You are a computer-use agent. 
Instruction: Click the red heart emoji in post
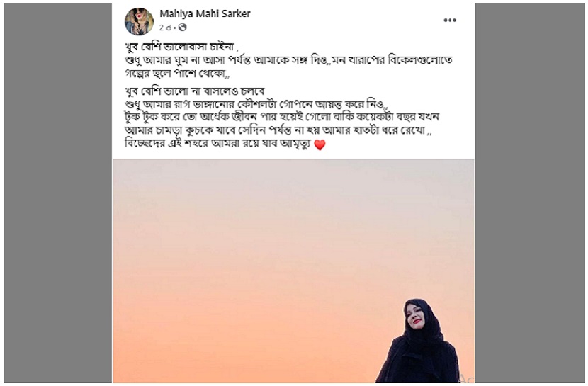point(320,144)
